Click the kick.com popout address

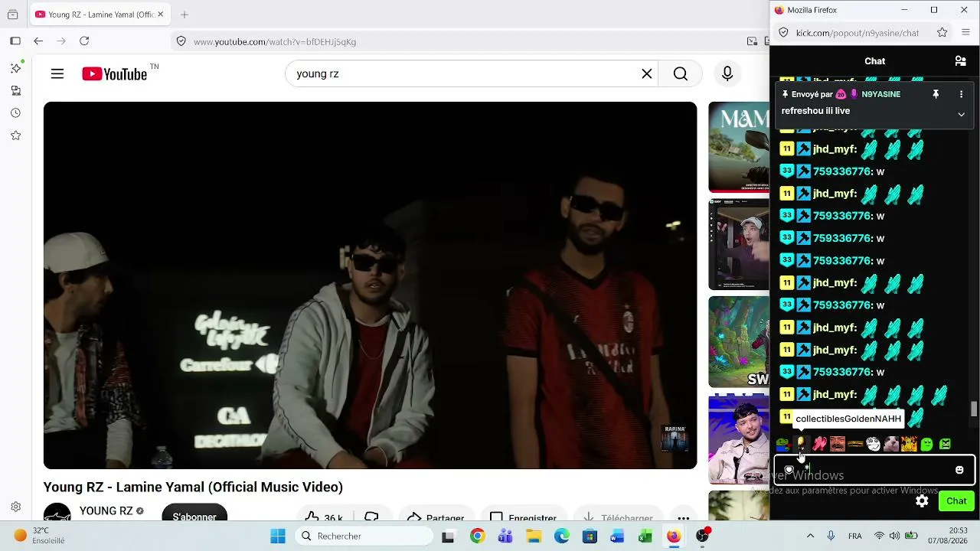pyautogui.click(x=857, y=33)
